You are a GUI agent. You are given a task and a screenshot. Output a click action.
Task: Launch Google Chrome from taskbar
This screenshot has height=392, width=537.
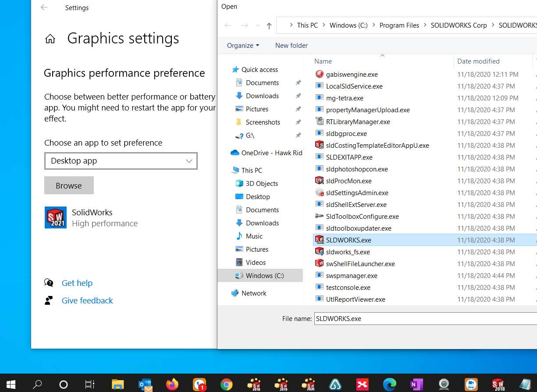click(x=227, y=385)
